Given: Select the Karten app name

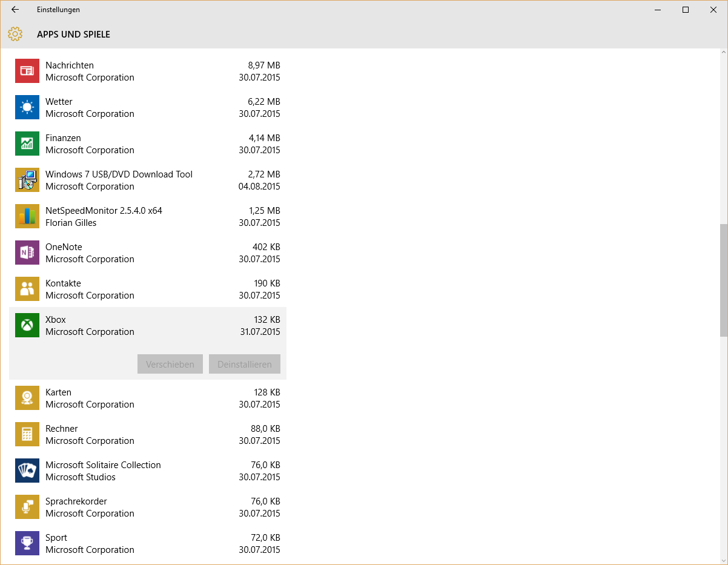Looking at the screenshot, I should (x=58, y=392).
